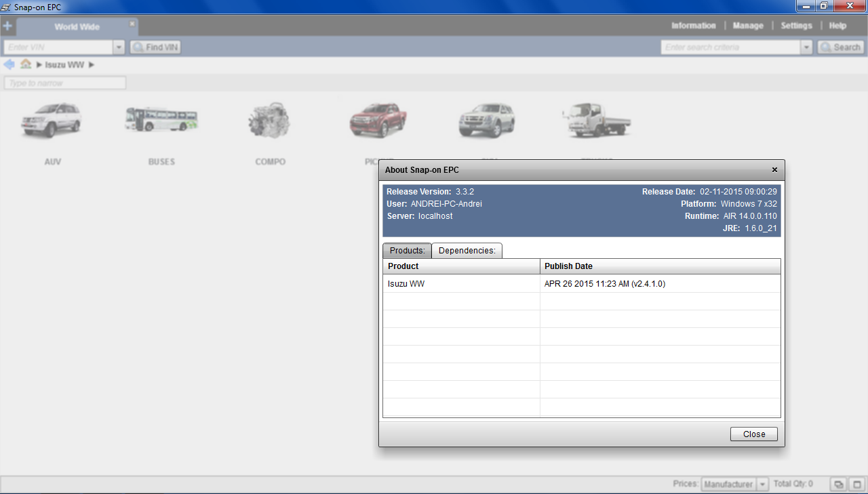Open the Manage menu
The image size is (868, 494).
(x=748, y=26)
